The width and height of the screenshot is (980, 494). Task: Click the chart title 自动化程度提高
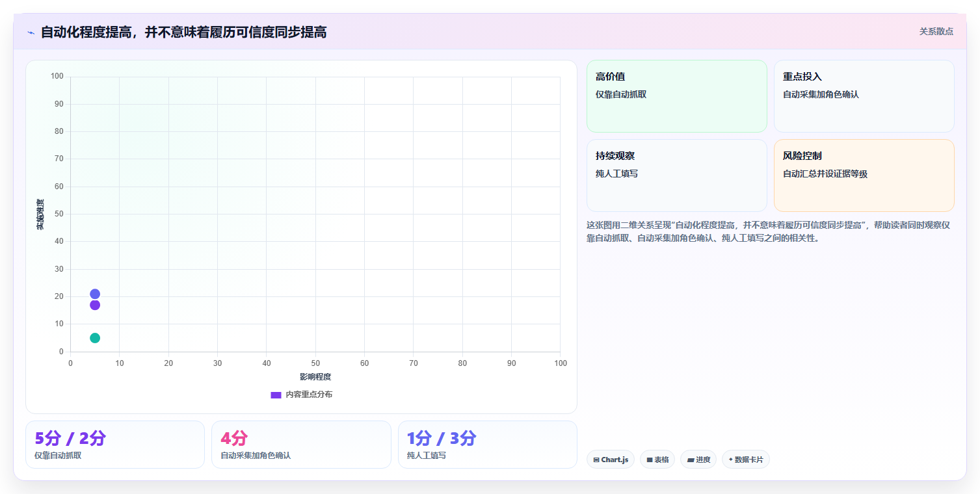(183, 32)
